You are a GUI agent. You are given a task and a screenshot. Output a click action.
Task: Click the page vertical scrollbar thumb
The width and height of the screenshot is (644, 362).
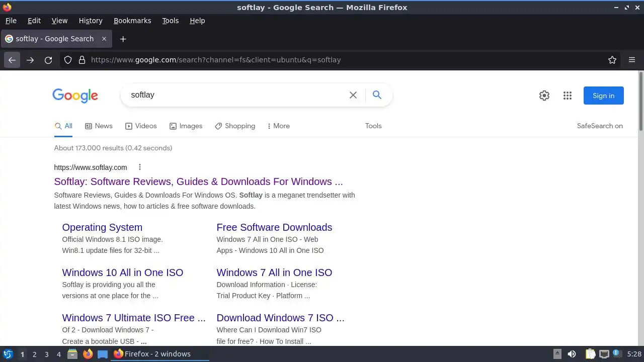pos(641,101)
